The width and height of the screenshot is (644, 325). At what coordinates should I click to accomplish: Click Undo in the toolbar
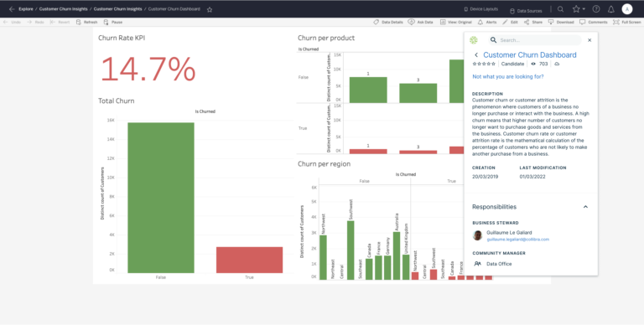pos(12,22)
